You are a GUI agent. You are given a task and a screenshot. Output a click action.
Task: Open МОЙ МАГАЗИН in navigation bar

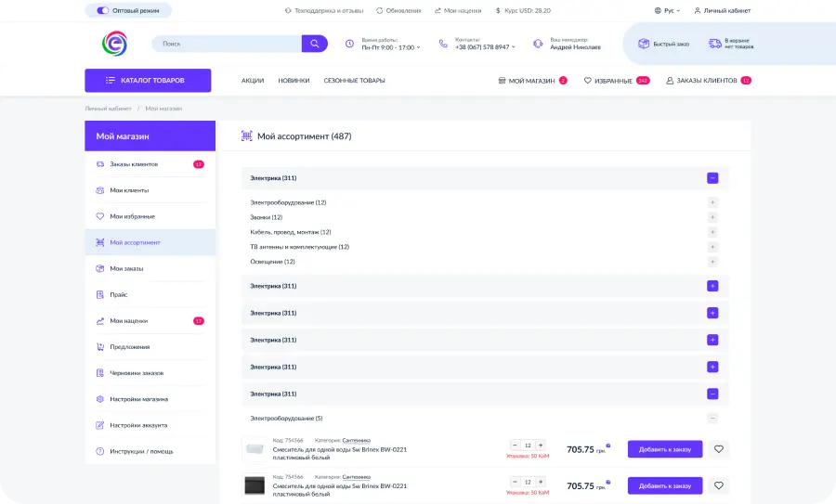532,81
